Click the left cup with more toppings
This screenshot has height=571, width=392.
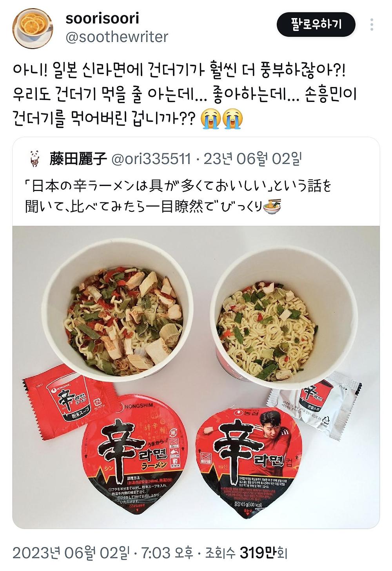122,310
